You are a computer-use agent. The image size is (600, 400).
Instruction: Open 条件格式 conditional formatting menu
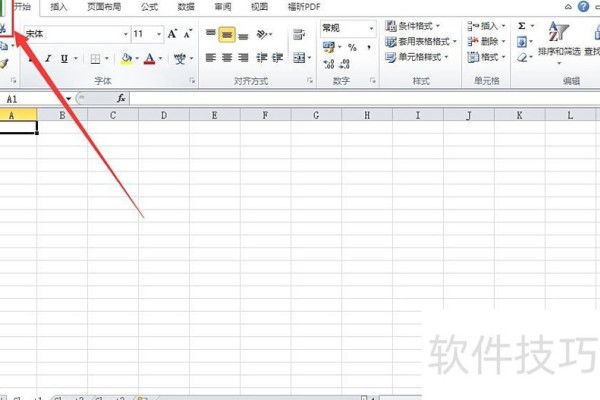click(x=412, y=26)
